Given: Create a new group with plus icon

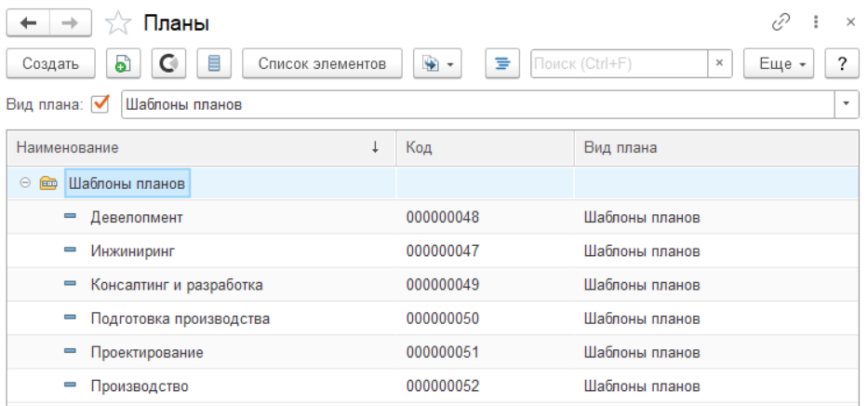Looking at the screenshot, I should point(122,63).
